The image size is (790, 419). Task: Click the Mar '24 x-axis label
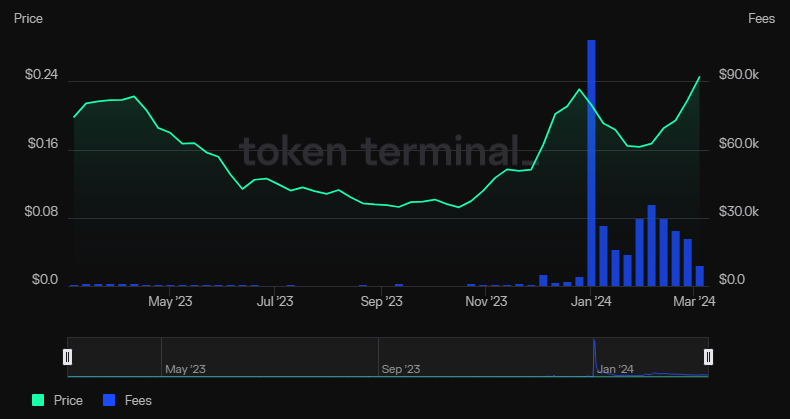(x=694, y=301)
